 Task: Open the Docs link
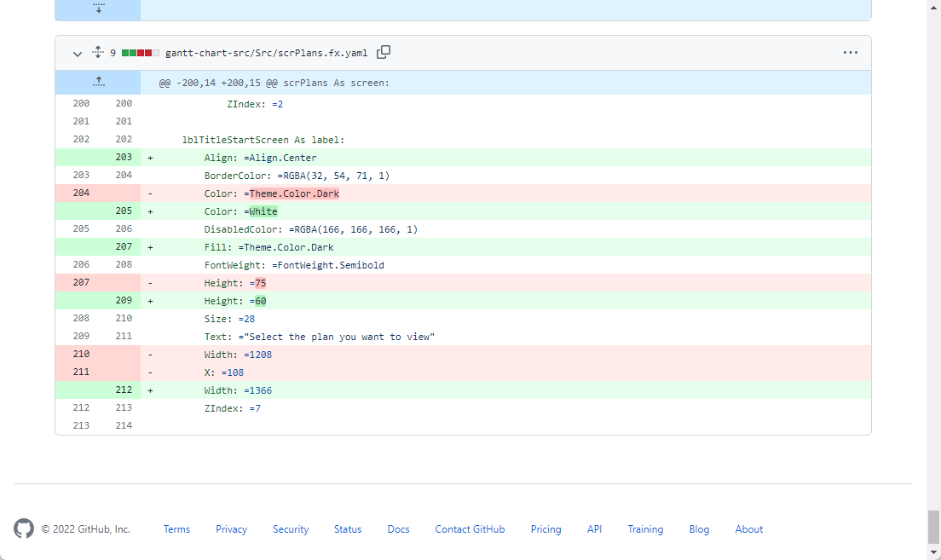398,529
